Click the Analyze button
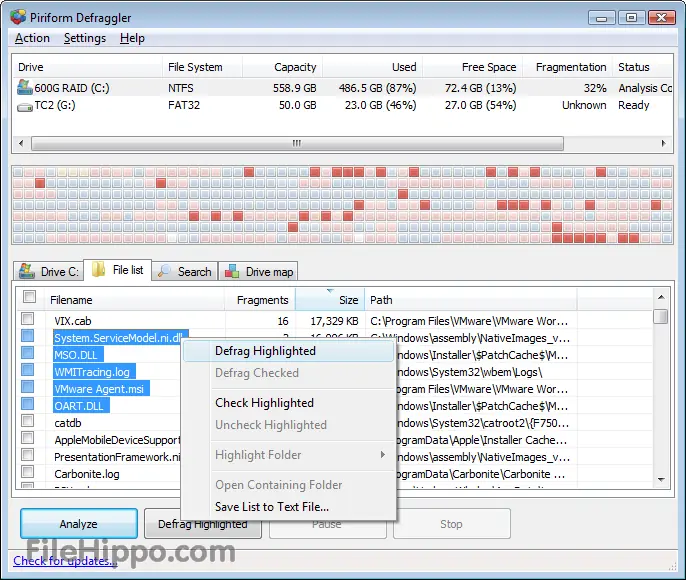 [x=79, y=524]
